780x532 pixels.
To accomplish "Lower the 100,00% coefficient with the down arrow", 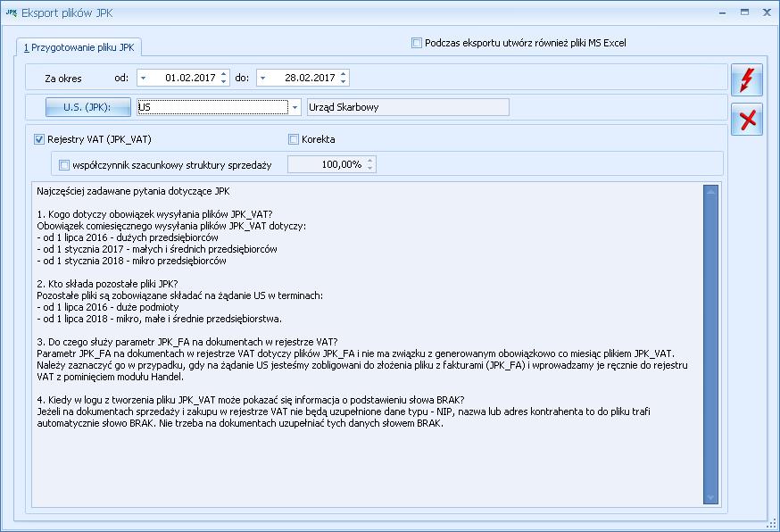I will tap(369, 168).
